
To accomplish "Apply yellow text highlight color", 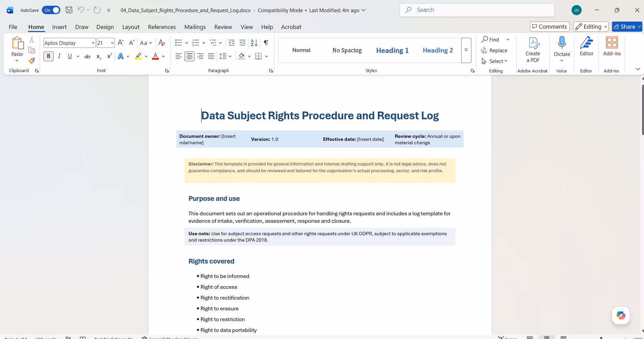I will tap(138, 56).
